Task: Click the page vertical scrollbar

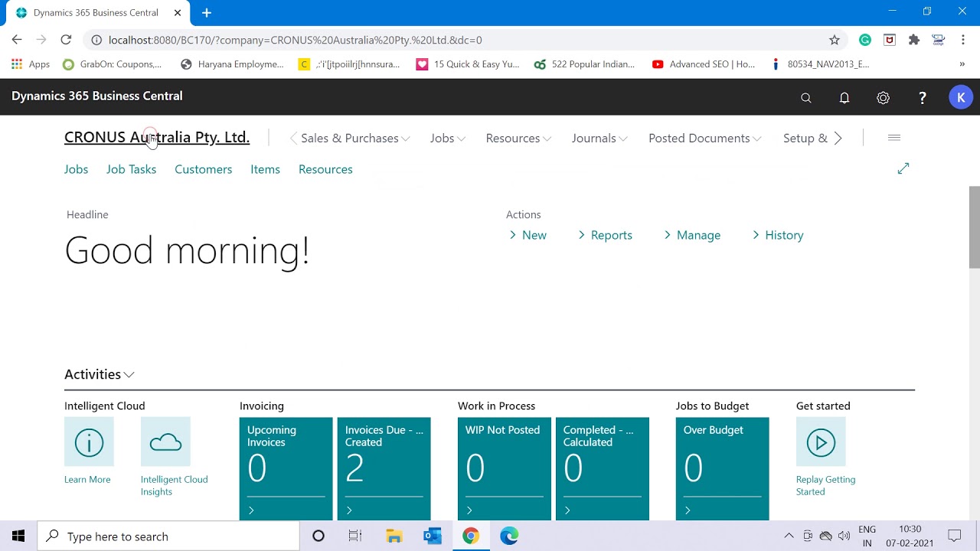Action: (x=974, y=227)
